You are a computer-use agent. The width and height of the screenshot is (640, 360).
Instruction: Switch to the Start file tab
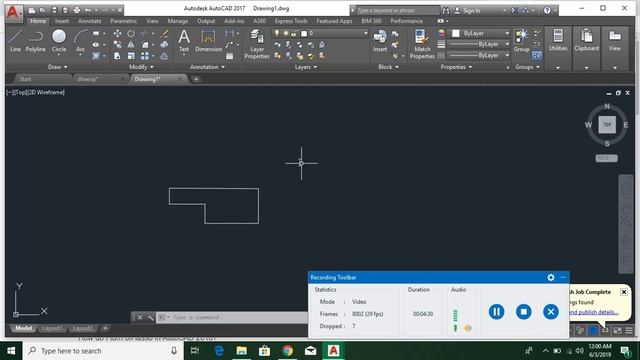(25, 79)
